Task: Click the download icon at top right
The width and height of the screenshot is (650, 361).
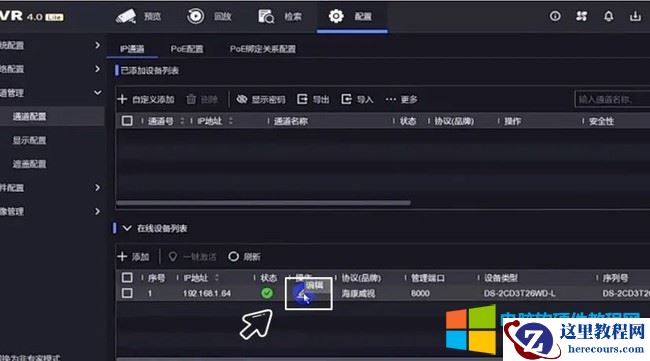Action: (635, 16)
